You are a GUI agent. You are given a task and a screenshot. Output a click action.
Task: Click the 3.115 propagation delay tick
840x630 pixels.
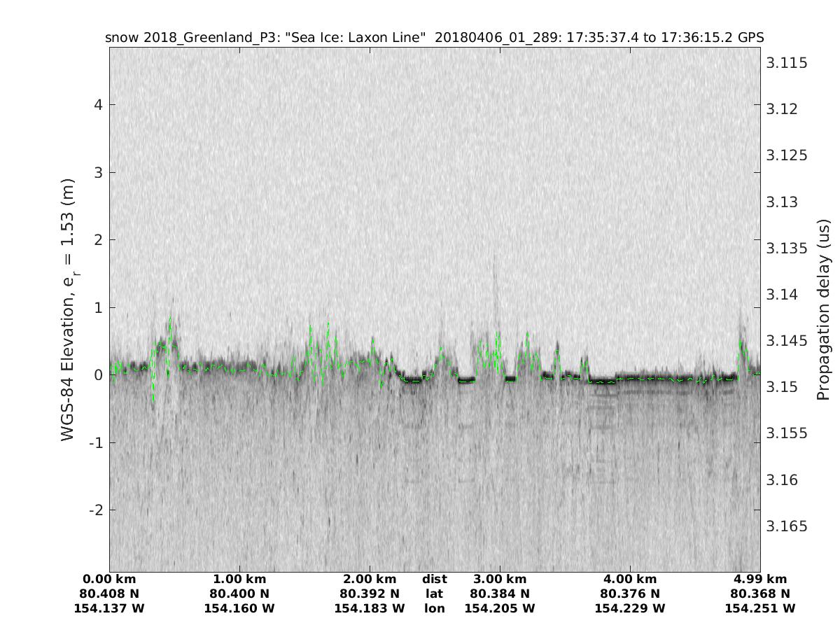[787, 64]
